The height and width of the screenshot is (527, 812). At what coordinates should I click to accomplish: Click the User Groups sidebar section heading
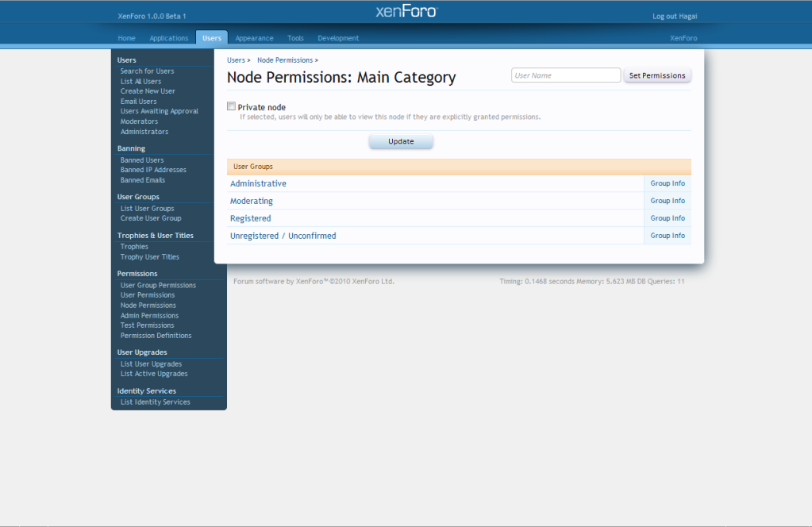pos(138,197)
